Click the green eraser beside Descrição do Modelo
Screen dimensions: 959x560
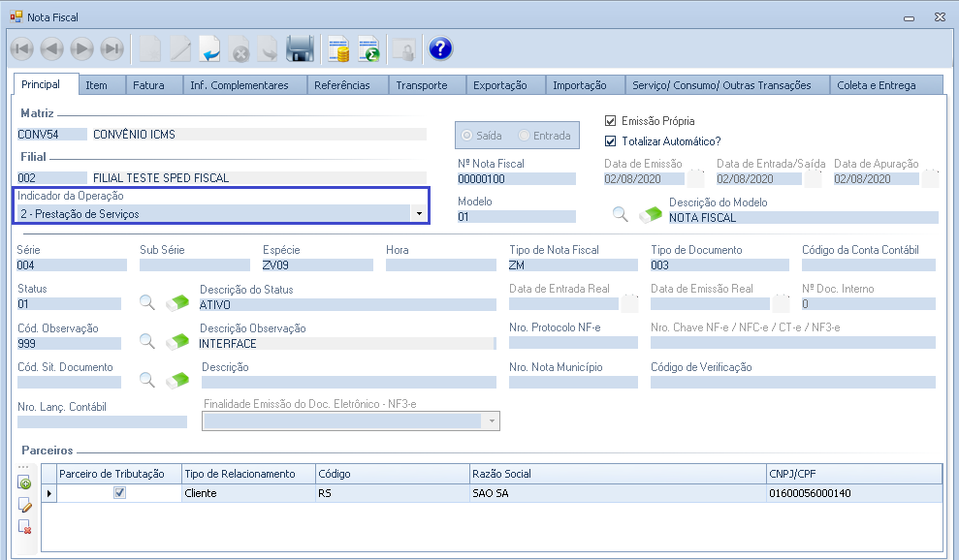coord(649,215)
